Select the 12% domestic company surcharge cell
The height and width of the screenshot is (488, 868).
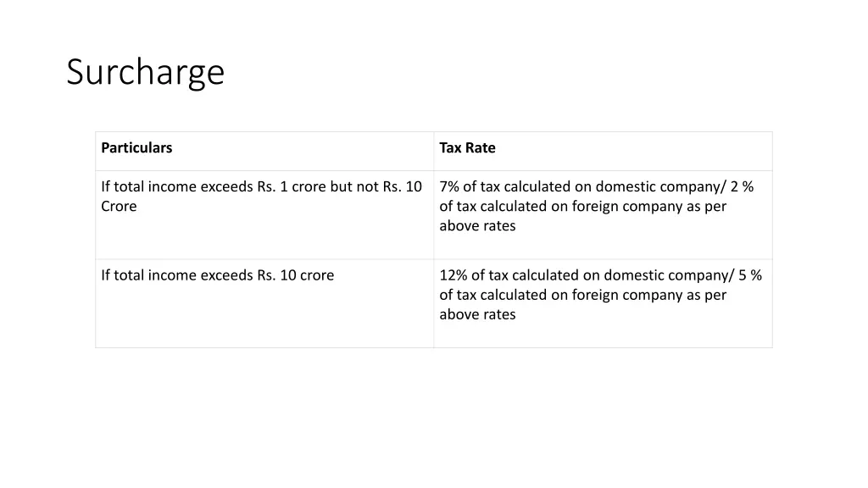603,303
